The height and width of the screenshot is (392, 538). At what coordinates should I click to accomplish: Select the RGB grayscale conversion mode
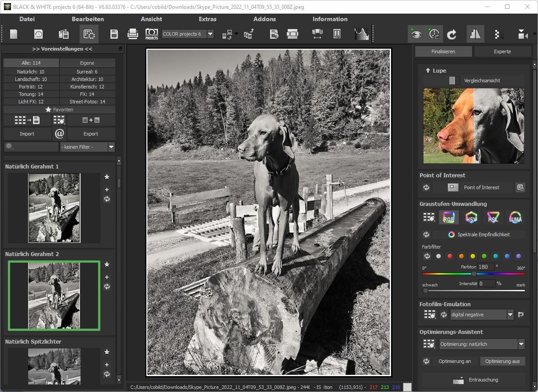[448, 218]
